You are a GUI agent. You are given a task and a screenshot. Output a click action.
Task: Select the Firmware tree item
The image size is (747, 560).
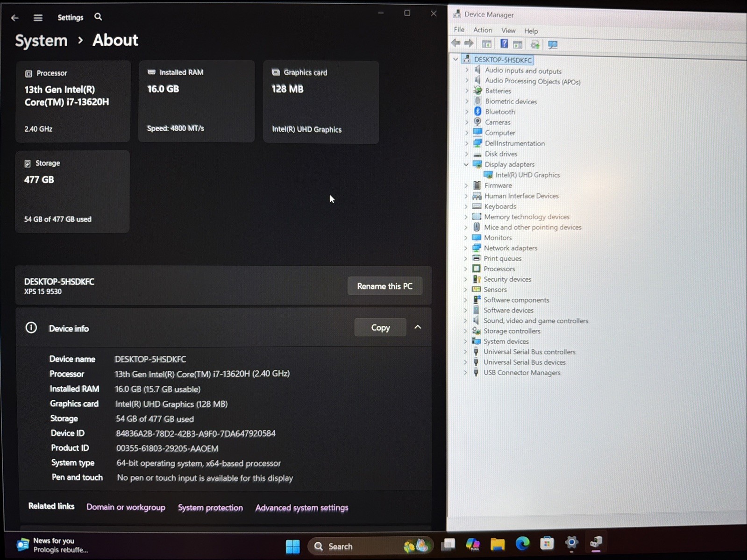click(498, 185)
